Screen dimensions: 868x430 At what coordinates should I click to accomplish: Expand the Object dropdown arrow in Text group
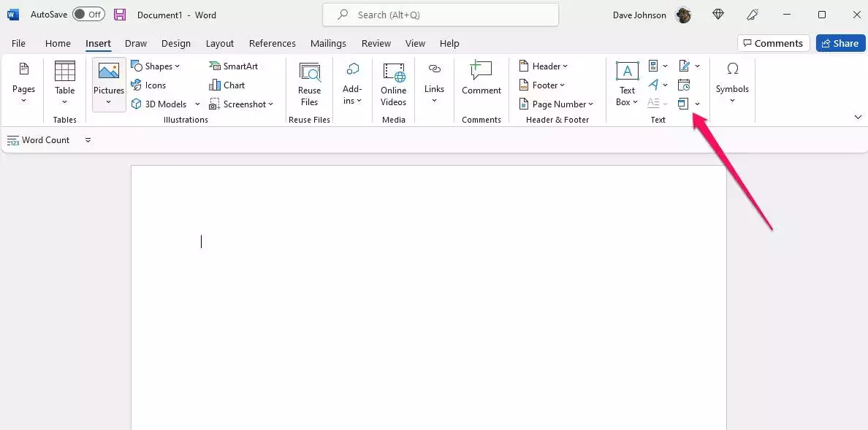(697, 104)
